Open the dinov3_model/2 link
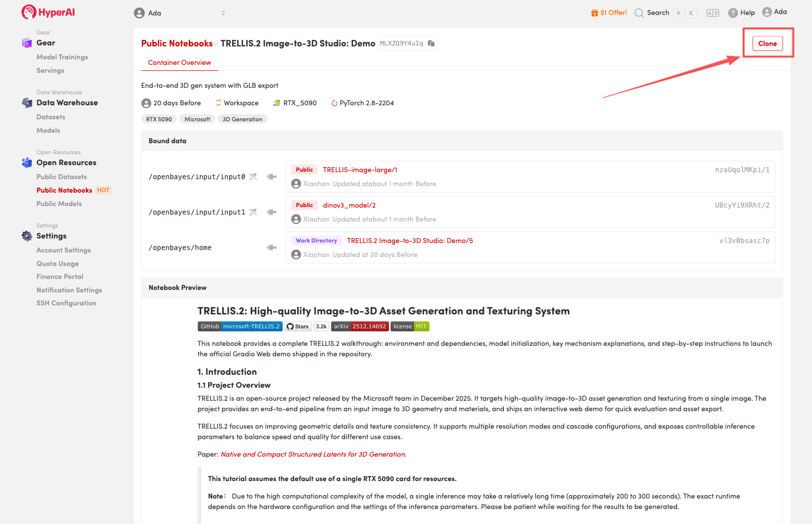 click(x=349, y=205)
